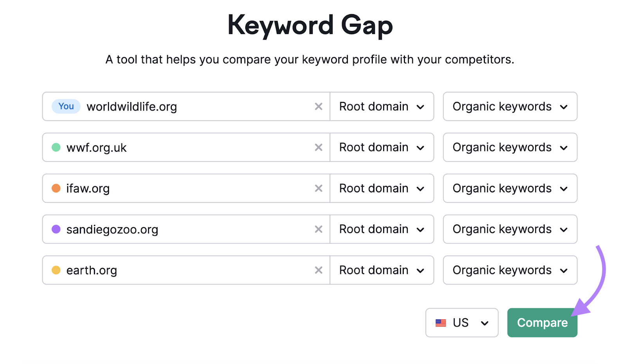Click the Keyword Gap heading
626x364 pixels.
click(309, 25)
